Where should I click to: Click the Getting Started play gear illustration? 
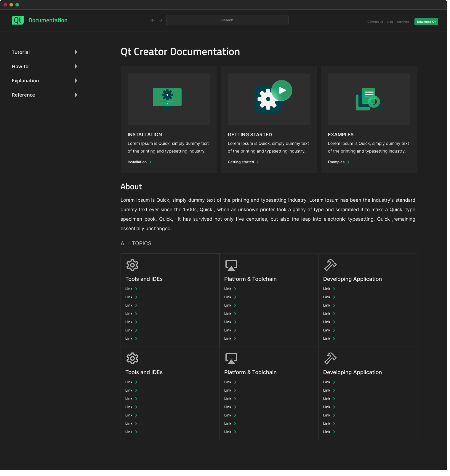273,96
